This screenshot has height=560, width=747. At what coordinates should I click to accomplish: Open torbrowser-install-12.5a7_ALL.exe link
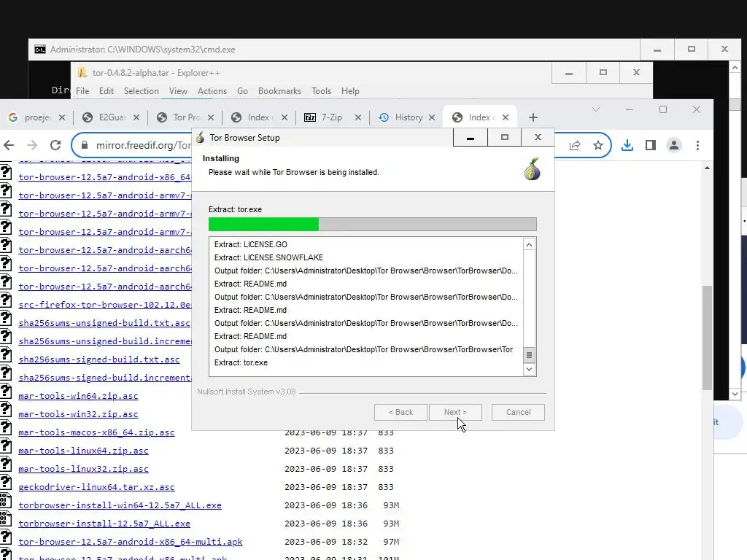104,524
